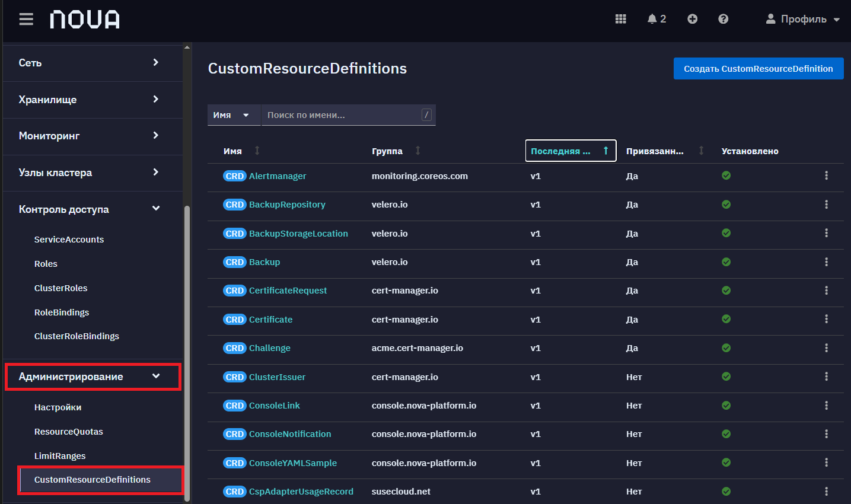Expand the Сеть sidebar section
The width and height of the screenshot is (851, 504).
93,63
